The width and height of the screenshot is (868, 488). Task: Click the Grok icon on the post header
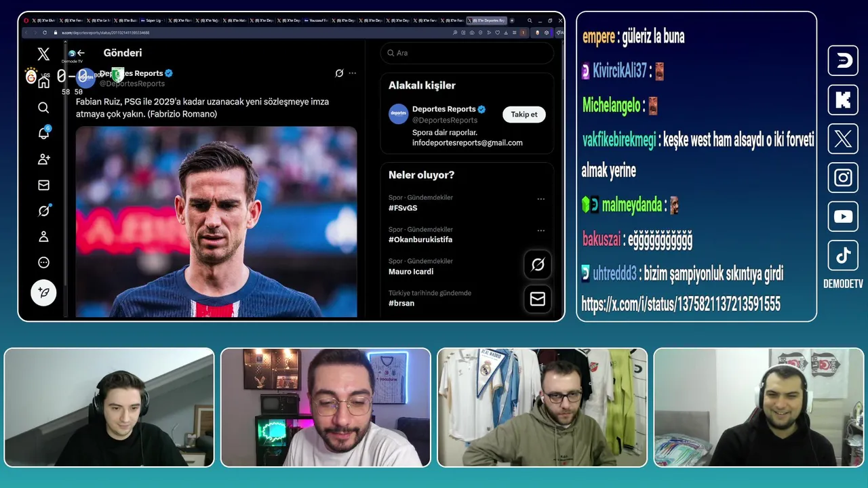[x=339, y=73]
